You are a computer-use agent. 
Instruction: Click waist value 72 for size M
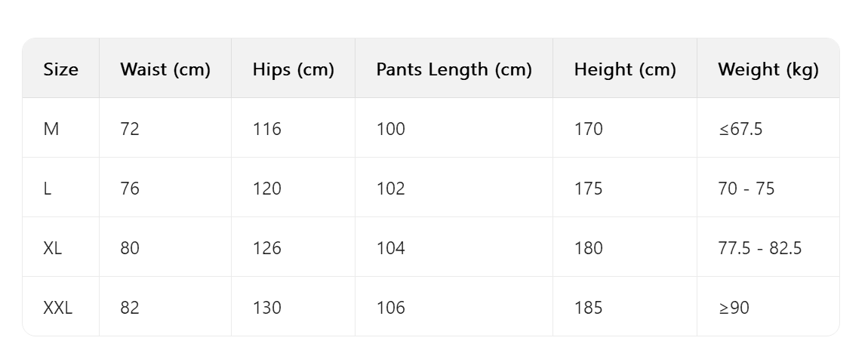(x=130, y=129)
